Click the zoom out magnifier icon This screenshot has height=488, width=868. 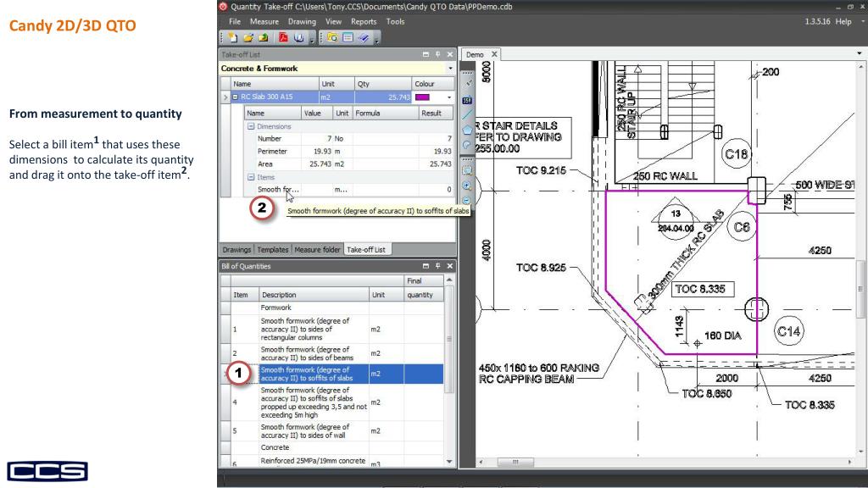click(x=467, y=200)
